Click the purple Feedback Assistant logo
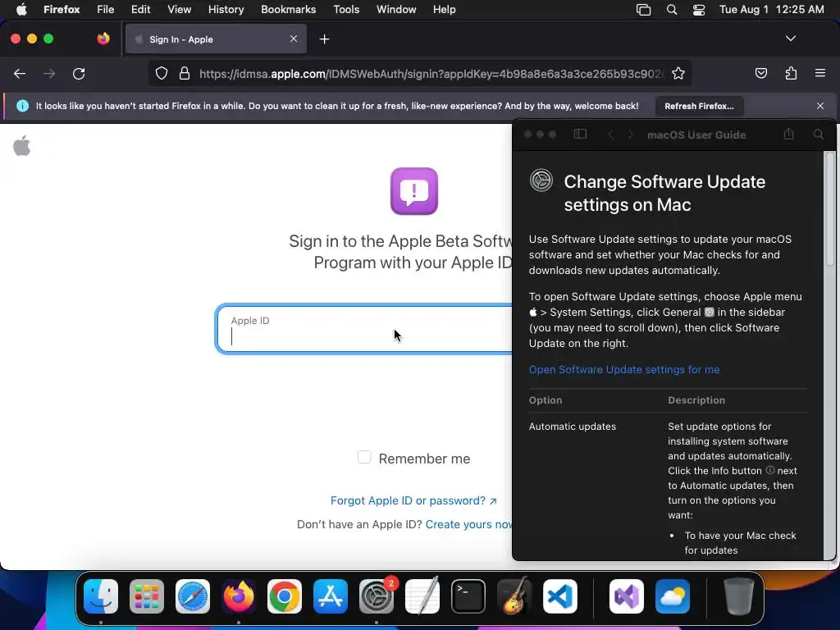840x630 pixels. click(414, 191)
